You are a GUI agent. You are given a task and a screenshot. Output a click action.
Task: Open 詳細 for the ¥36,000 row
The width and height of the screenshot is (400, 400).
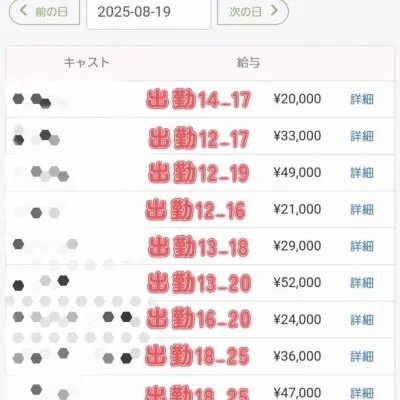tap(362, 356)
